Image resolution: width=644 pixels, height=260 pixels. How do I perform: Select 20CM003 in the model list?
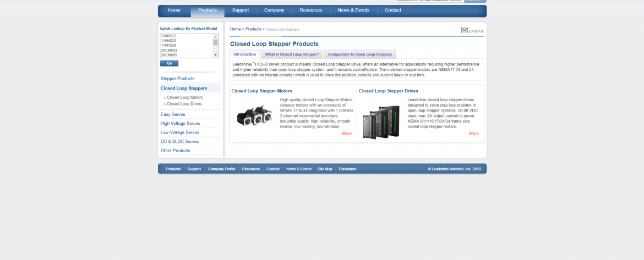tap(169, 50)
